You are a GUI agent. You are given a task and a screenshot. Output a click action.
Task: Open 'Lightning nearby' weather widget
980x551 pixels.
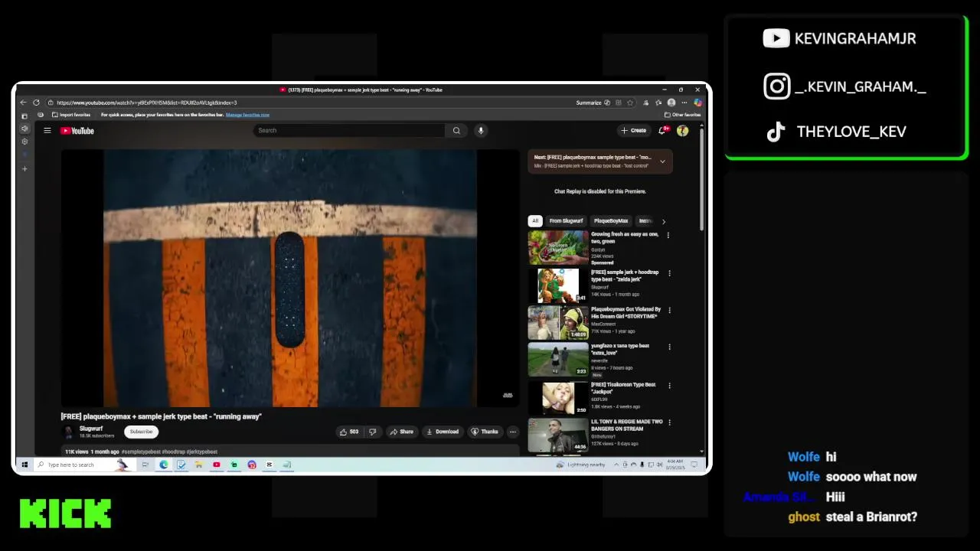581,465
